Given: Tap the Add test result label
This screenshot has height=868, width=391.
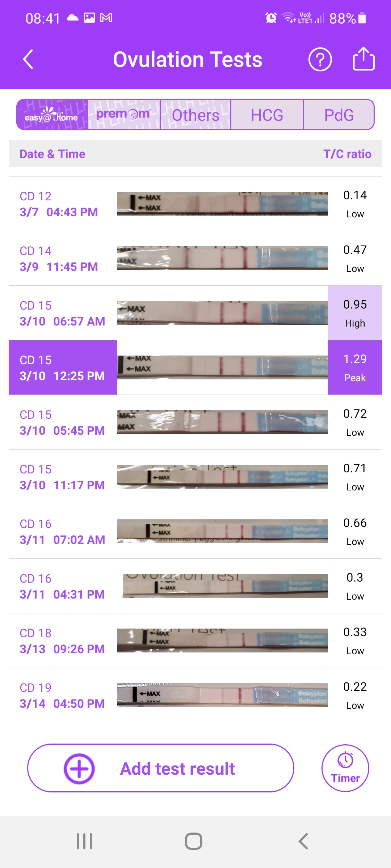Looking at the screenshot, I should pos(177,769).
